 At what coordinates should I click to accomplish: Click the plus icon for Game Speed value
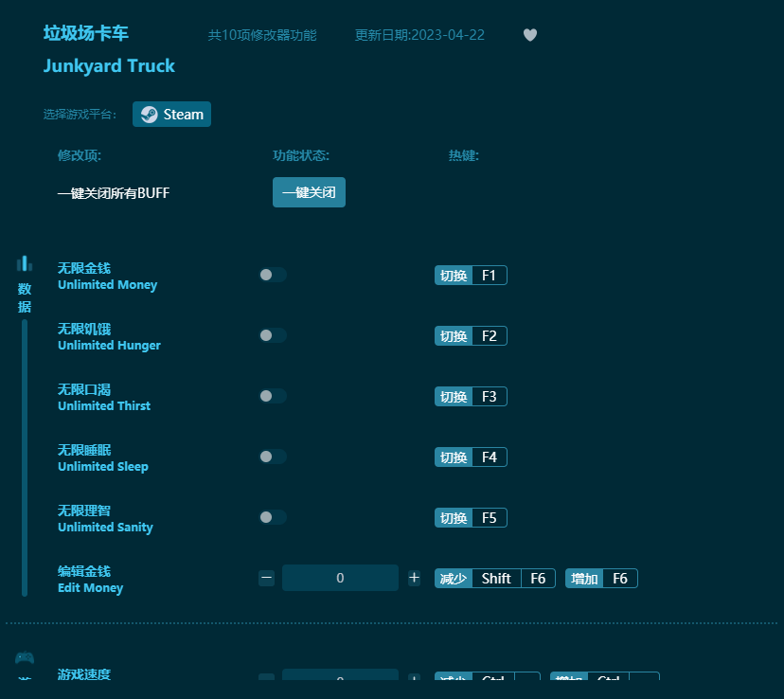click(x=414, y=678)
